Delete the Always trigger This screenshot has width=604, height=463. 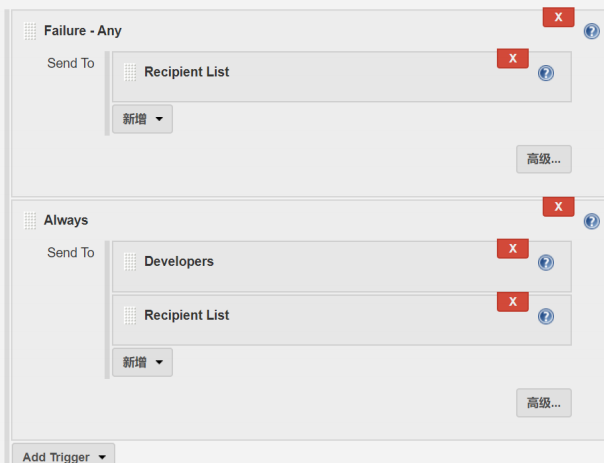[x=558, y=207]
